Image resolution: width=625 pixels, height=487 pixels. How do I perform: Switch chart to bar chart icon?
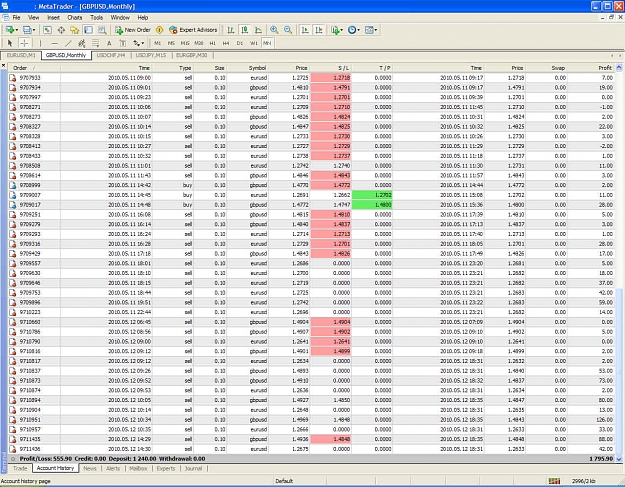[x=231, y=30]
